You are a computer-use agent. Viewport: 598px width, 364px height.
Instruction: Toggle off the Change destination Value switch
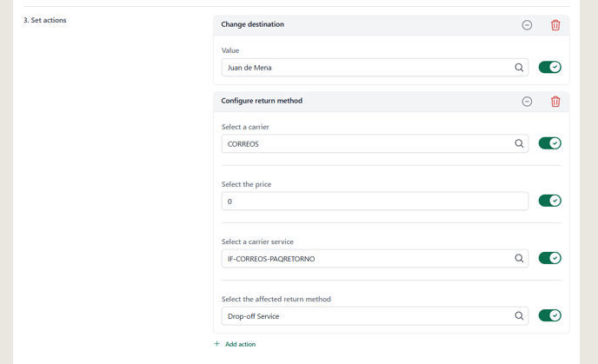(x=549, y=67)
